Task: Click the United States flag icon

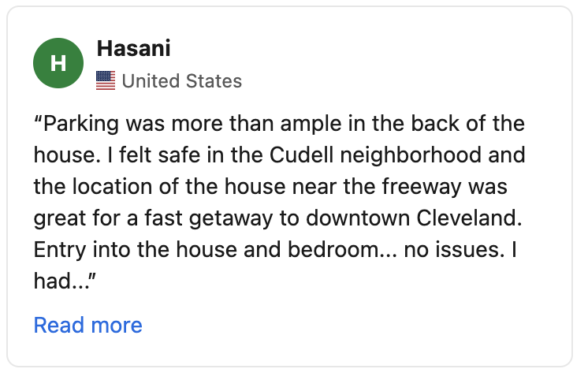Action: tap(106, 80)
